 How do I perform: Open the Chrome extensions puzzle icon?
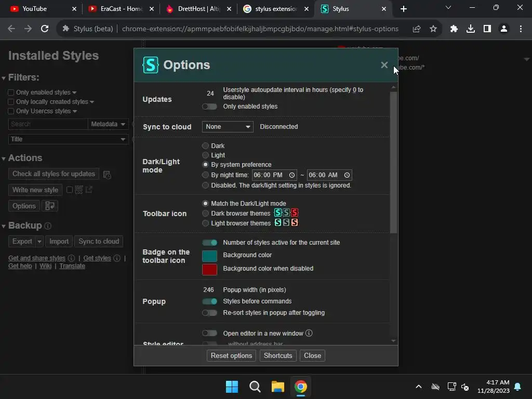454,29
